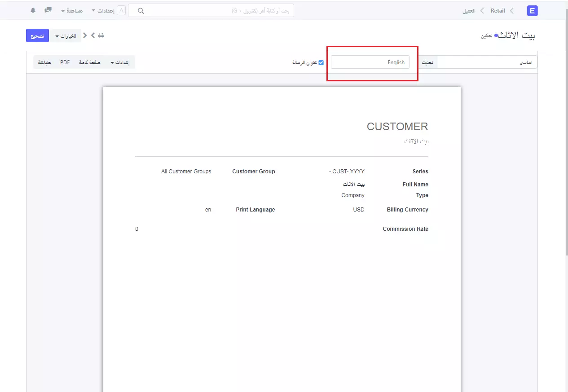Click the Commission Rate label
The image size is (568, 392).
point(405,229)
